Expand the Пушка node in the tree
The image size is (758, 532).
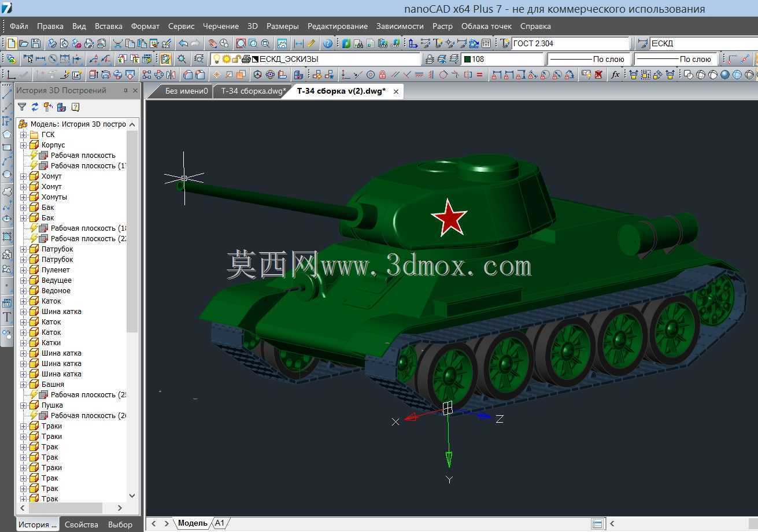pyautogui.click(x=24, y=405)
